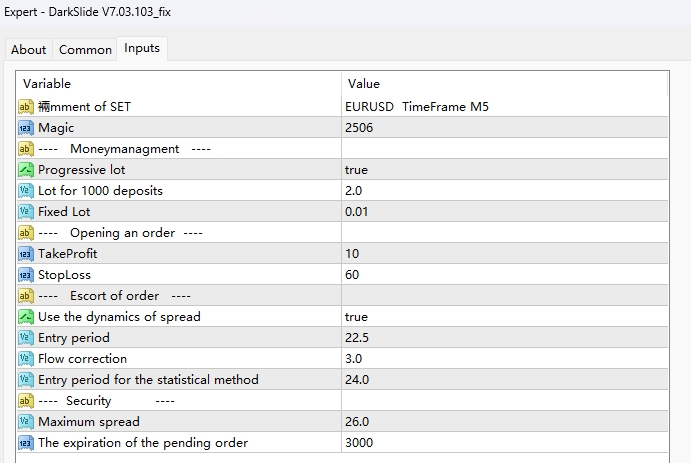691x463 pixels.
Task: Select the Inputs tab
Action: tap(142, 48)
